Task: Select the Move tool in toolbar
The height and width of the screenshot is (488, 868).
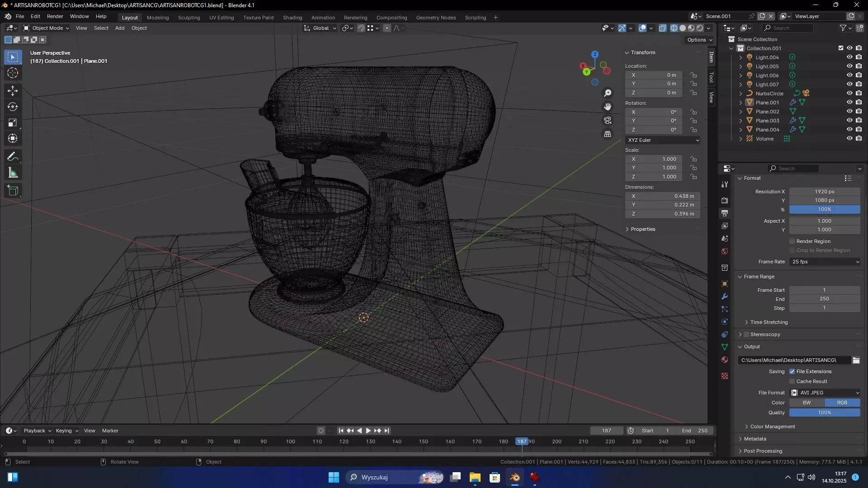Action: pyautogui.click(x=13, y=90)
